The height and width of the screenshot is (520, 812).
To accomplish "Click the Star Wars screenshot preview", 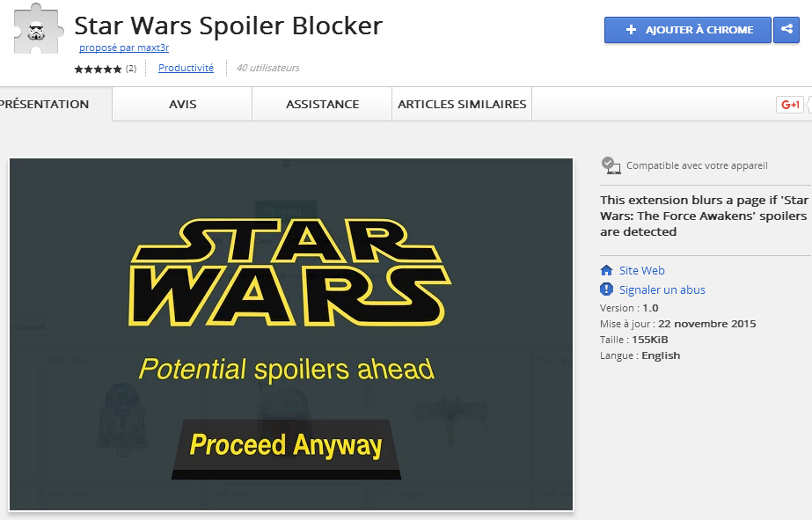I will [291, 334].
